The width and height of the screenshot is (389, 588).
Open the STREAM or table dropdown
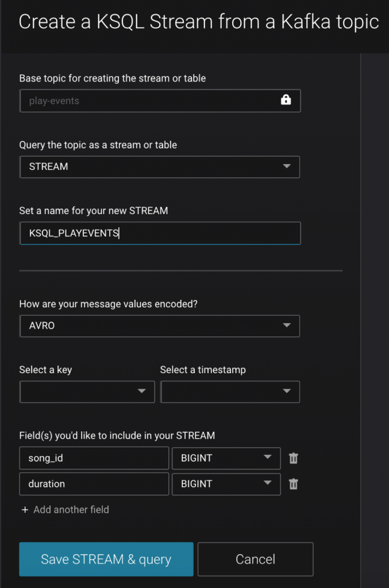tap(160, 167)
